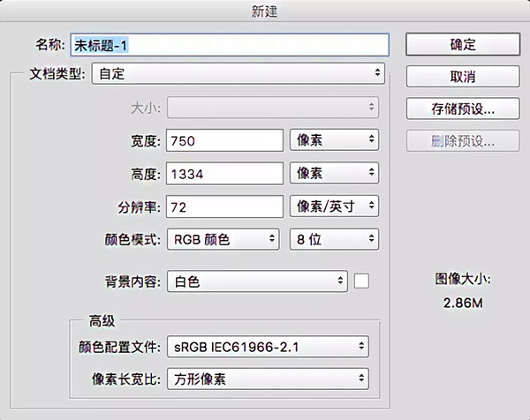Viewport: 530px width, 420px height.
Task: Open the 宽度 unit dropdown
Action: [x=334, y=139]
